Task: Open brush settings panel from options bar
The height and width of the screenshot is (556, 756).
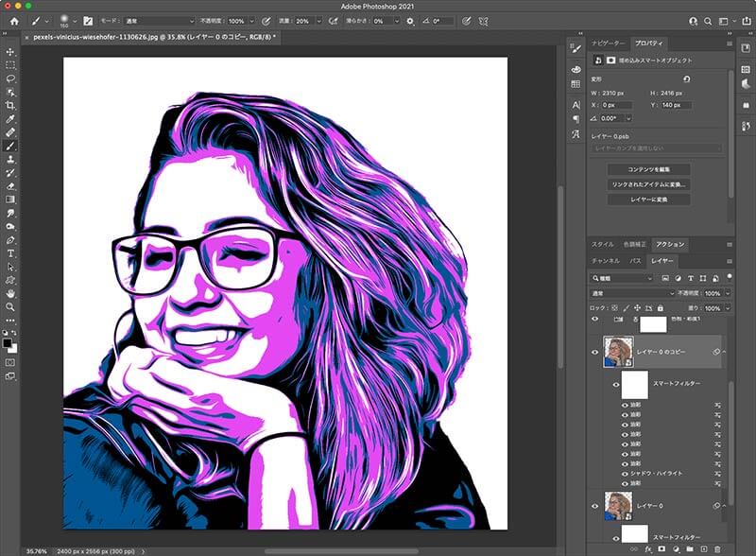Action: coord(88,21)
